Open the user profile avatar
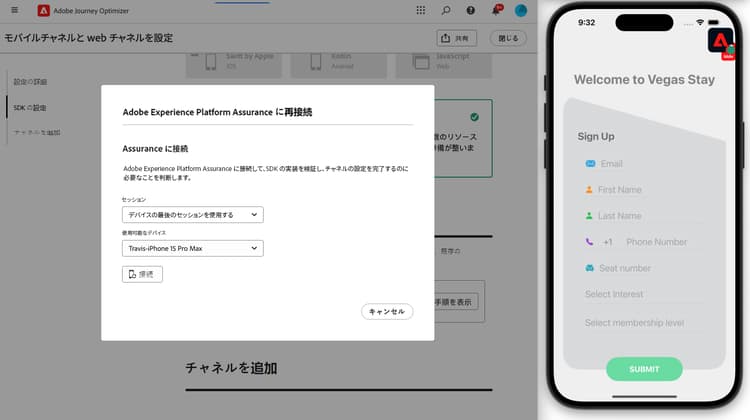This screenshot has width=750, height=420. point(521,10)
